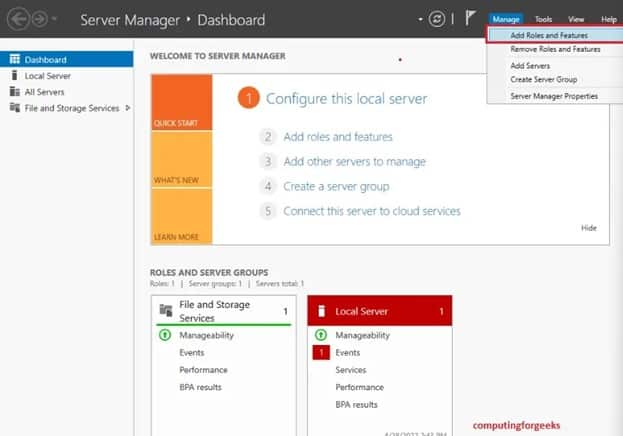Refresh the Server Manager dashboard

pyautogui.click(x=436, y=19)
